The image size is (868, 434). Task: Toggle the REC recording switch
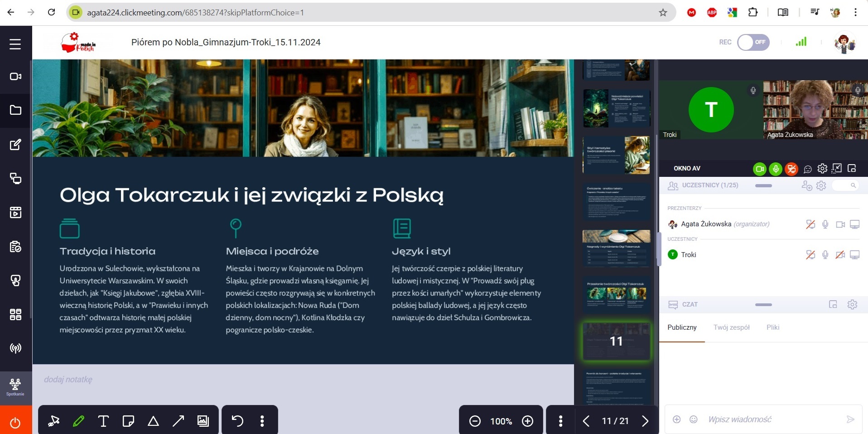[x=753, y=42]
